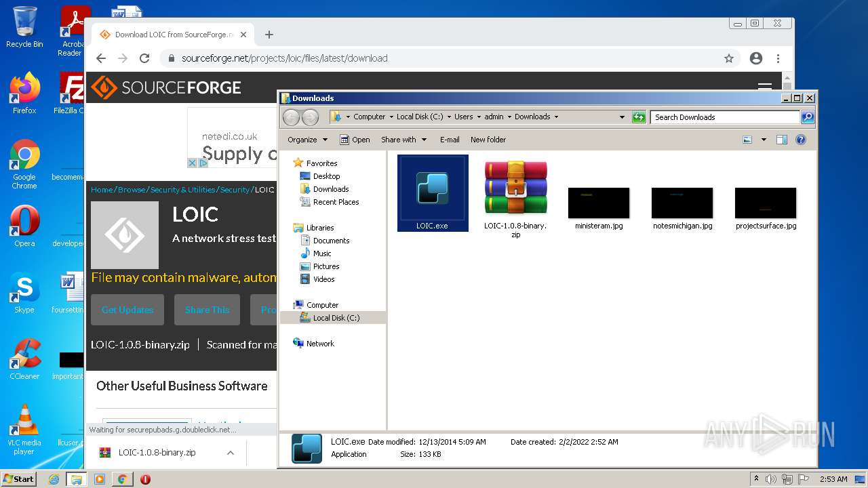The width and height of the screenshot is (868, 488).
Task: Click Explorer Forward navigation button
Action: click(x=310, y=117)
